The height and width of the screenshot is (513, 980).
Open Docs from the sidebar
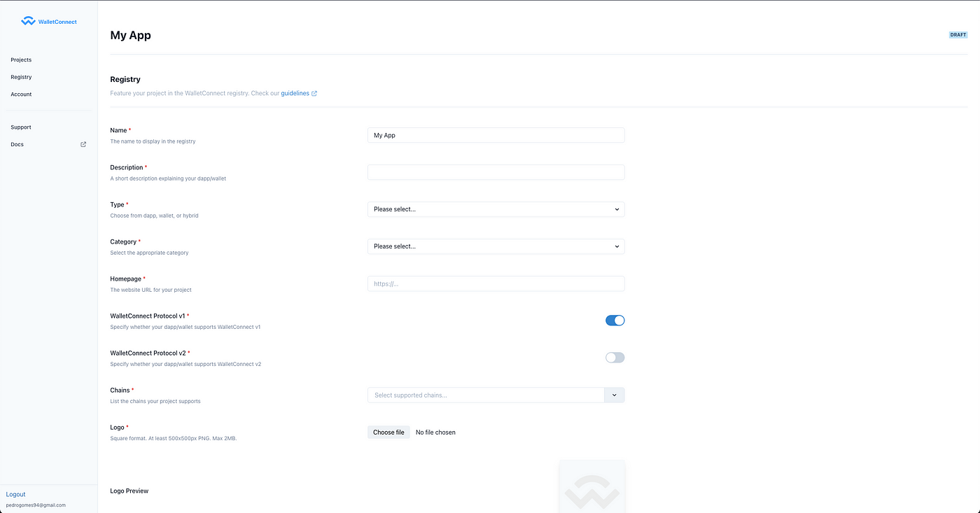pyautogui.click(x=17, y=144)
